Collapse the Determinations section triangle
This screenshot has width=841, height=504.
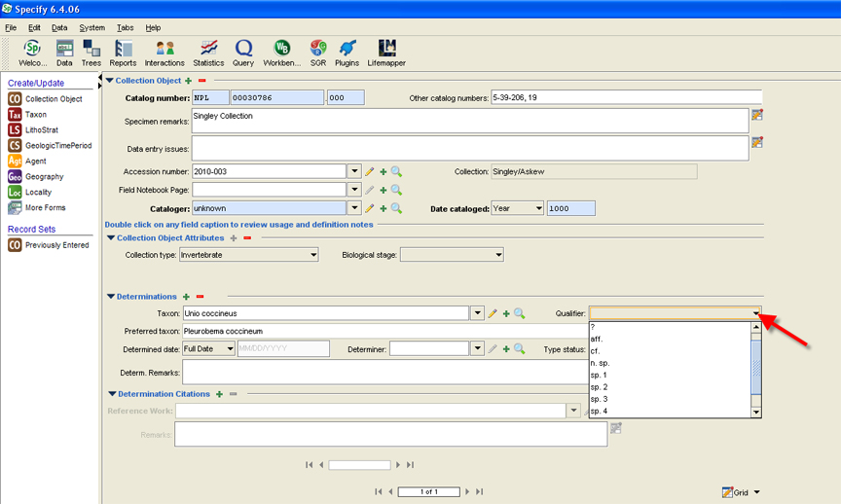pyautogui.click(x=110, y=297)
